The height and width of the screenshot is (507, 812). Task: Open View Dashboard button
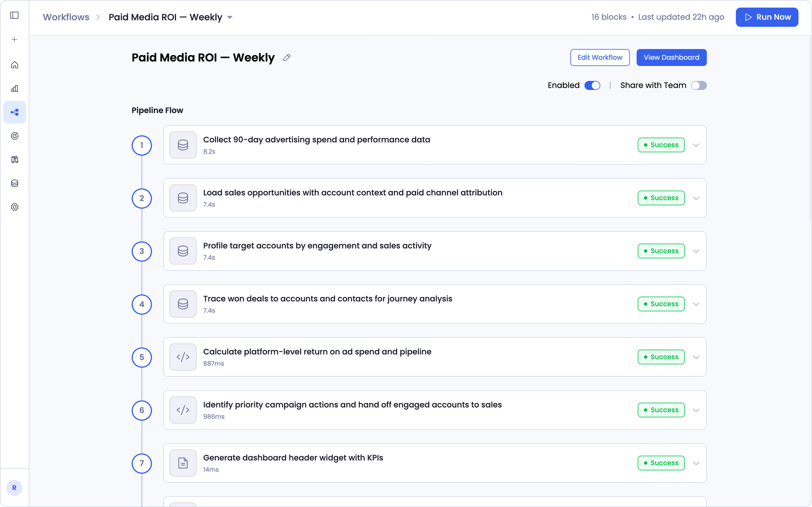tap(672, 57)
